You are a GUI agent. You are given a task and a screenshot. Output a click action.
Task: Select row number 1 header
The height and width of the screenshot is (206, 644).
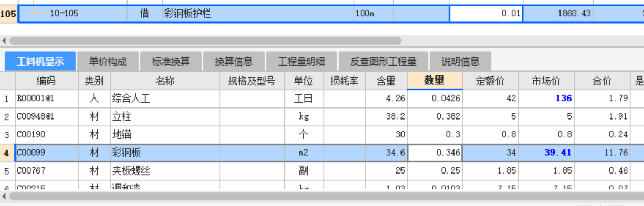point(7,99)
